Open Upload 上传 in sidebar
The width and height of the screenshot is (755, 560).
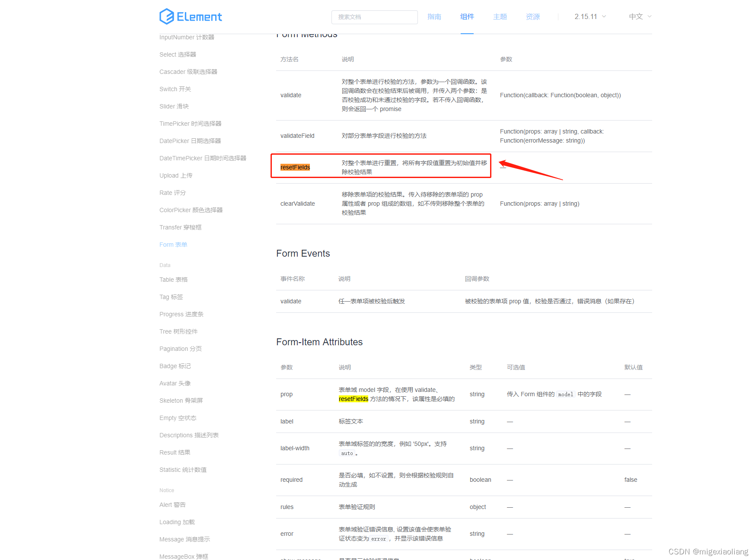pos(176,175)
